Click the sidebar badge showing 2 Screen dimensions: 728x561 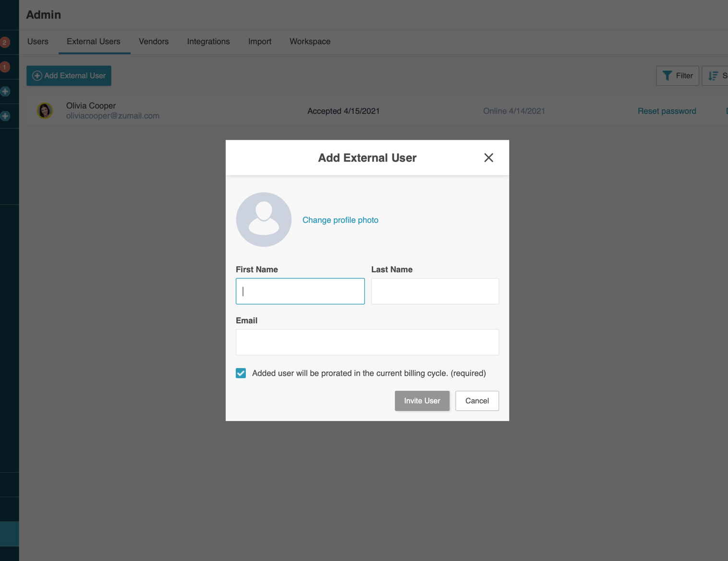point(5,42)
